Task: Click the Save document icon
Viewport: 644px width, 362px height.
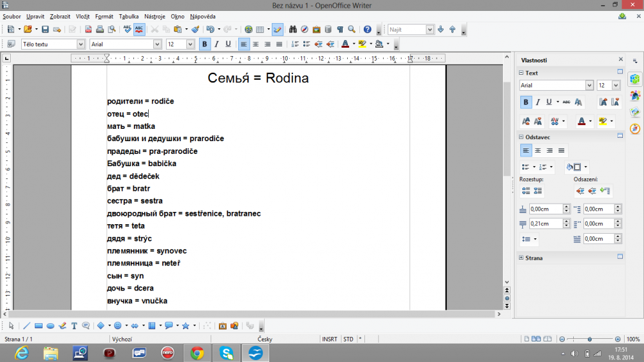Action: pyautogui.click(x=45, y=30)
